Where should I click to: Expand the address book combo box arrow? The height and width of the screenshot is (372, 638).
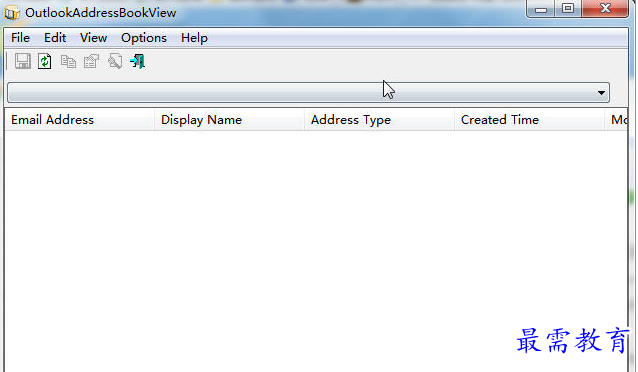click(601, 93)
